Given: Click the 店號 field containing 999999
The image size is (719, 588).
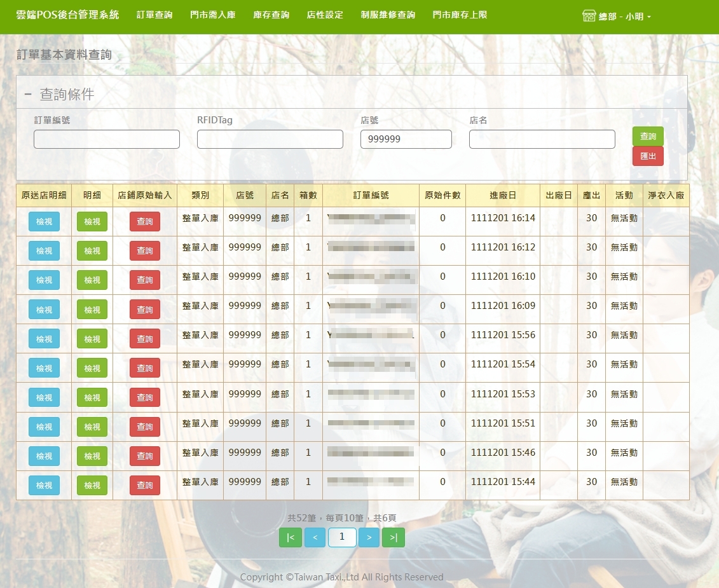Looking at the screenshot, I should point(406,139).
